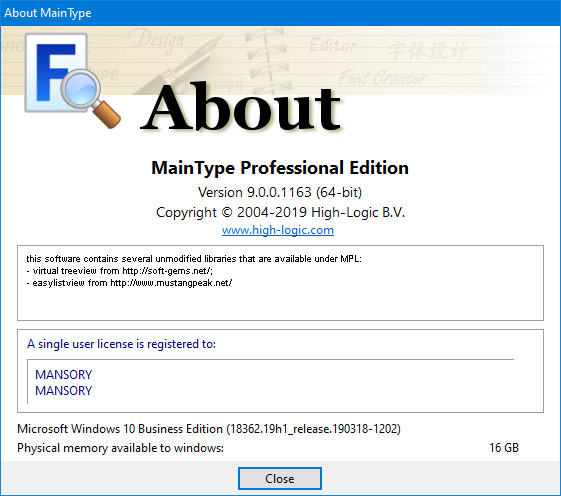Click the Copyright 2004-2019 High-Logic B.V. line
The width and height of the screenshot is (561, 496).
pyautogui.click(x=280, y=213)
